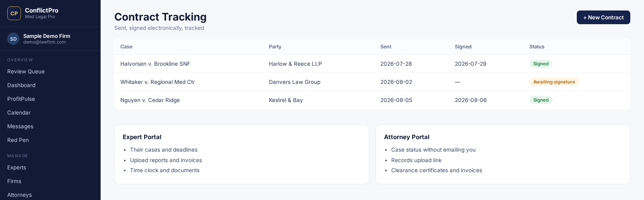Viewport: 644px width, 200px height.
Task: Navigate to the Experts management page
Action: 17,167
